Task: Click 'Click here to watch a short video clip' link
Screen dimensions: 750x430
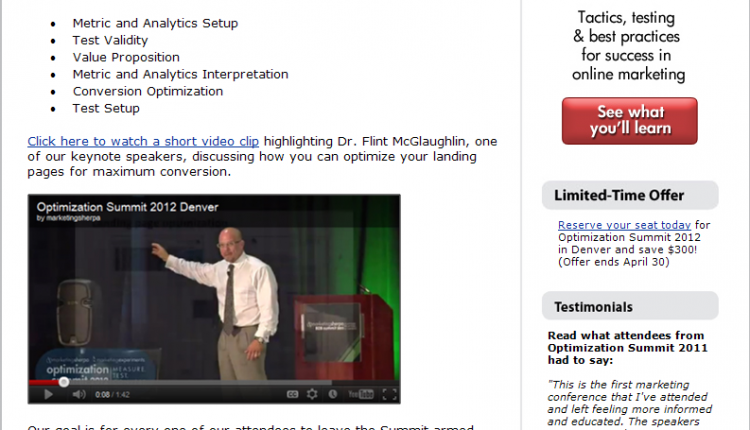Action: [x=143, y=142]
